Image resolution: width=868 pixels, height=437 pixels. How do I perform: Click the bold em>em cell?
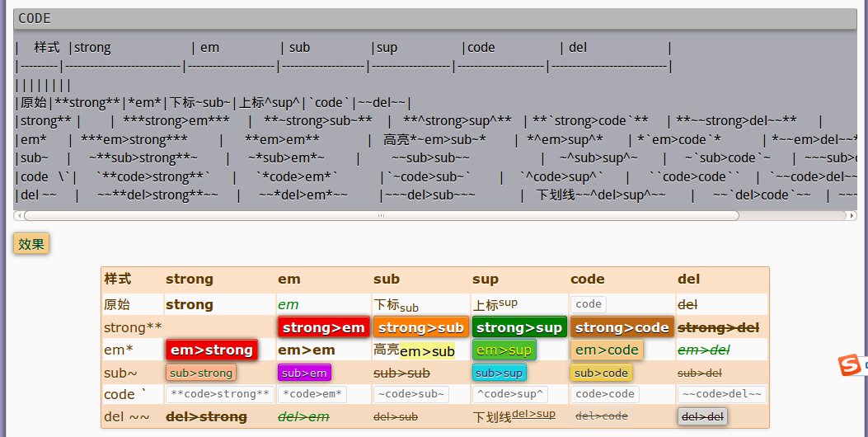306,350
